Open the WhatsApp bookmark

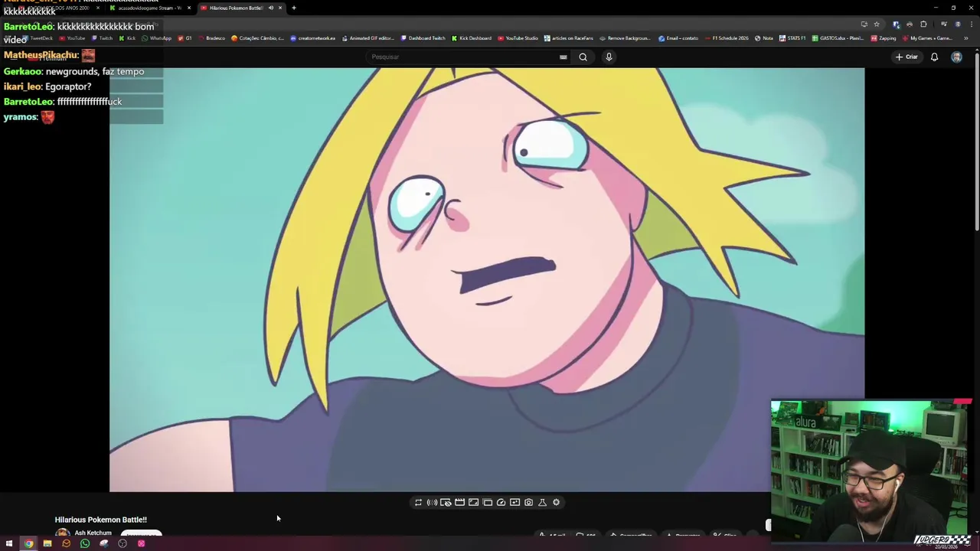156,38
